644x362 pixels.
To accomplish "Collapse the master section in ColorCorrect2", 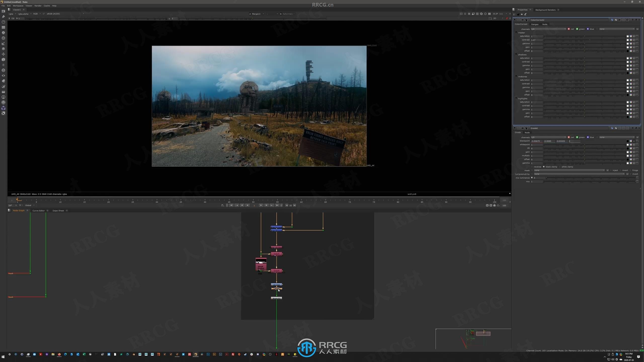I will click(x=516, y=32).
